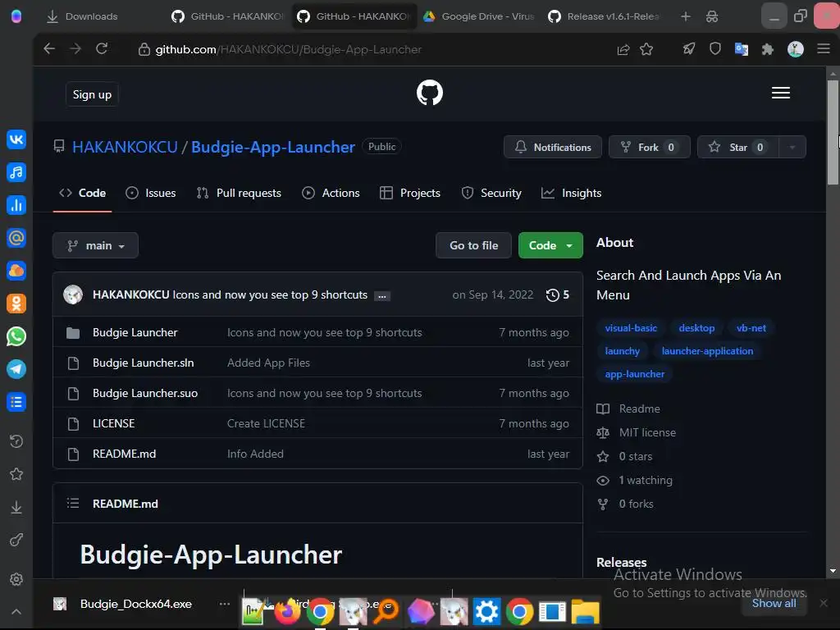840x630 pixels.
Task: Open a new browser tab
Action: pos(685,16)
